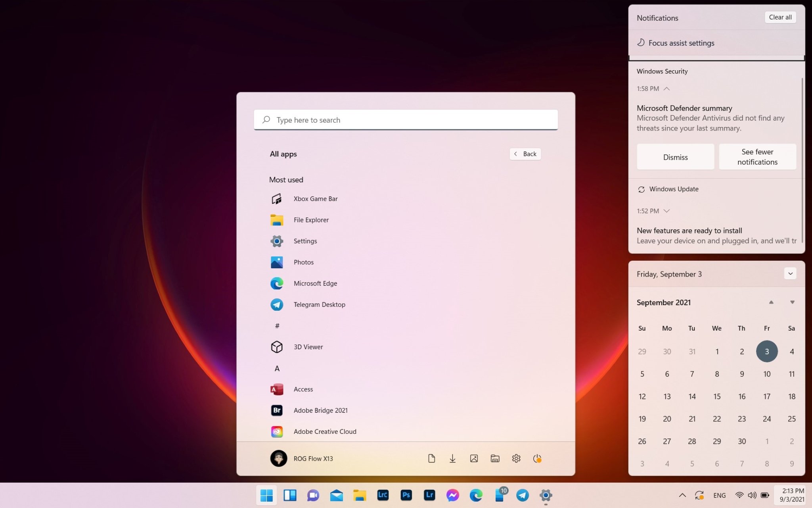This screenshot has width=812, height=508.
Task: Collapse the calendar flyout panel
Action: click(x=790, y=273)
